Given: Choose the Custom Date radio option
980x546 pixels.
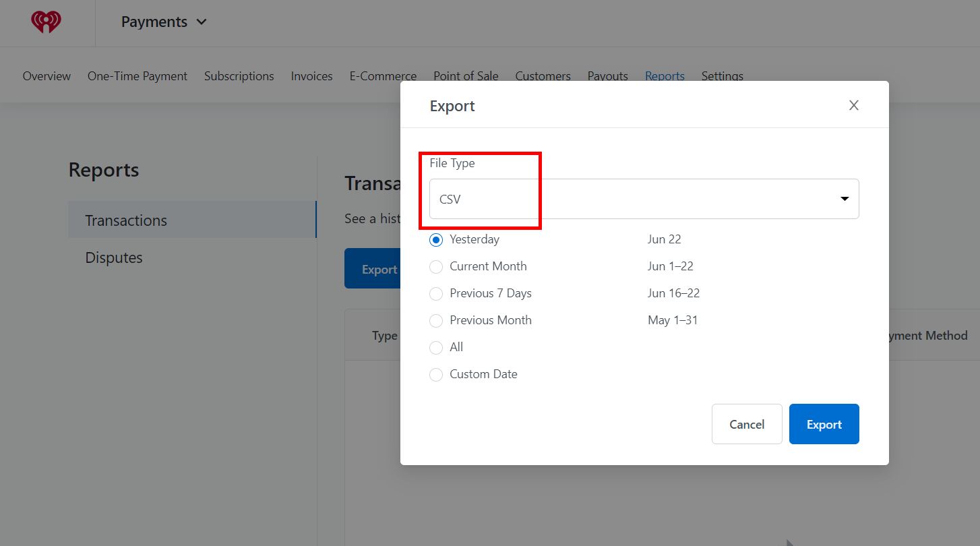Looking at the screenshot, I should click(x=436, y=374).
